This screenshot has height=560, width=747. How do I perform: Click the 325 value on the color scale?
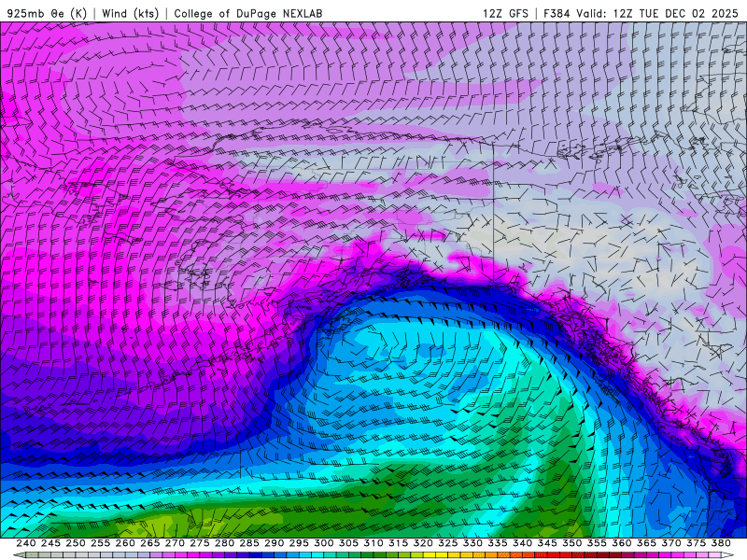click(448, 543)
